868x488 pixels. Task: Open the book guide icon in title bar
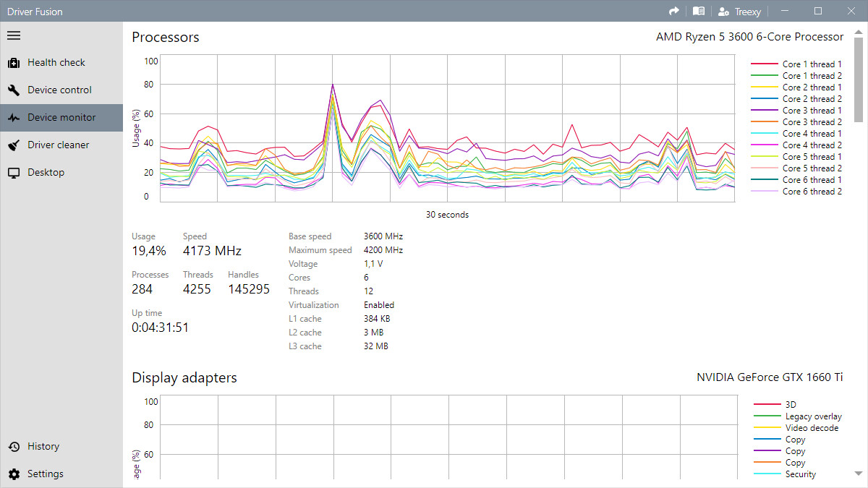point(698,11)
